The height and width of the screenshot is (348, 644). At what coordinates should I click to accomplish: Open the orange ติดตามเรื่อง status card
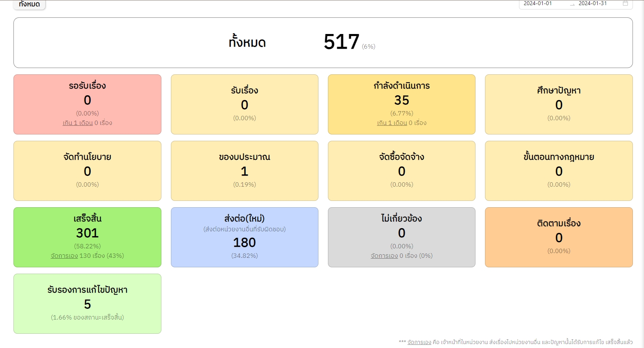tap(559, 237)
